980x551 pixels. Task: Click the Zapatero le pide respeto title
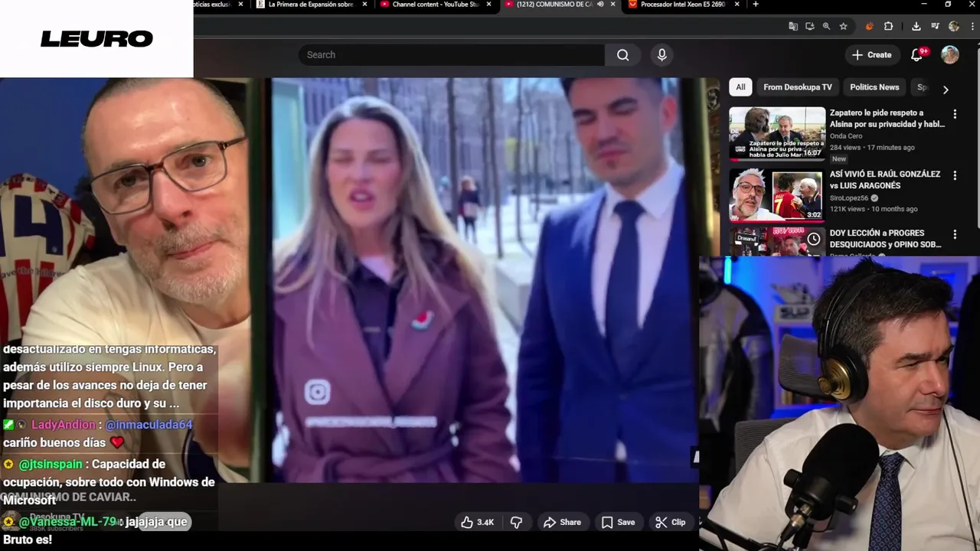pos(887,119)
